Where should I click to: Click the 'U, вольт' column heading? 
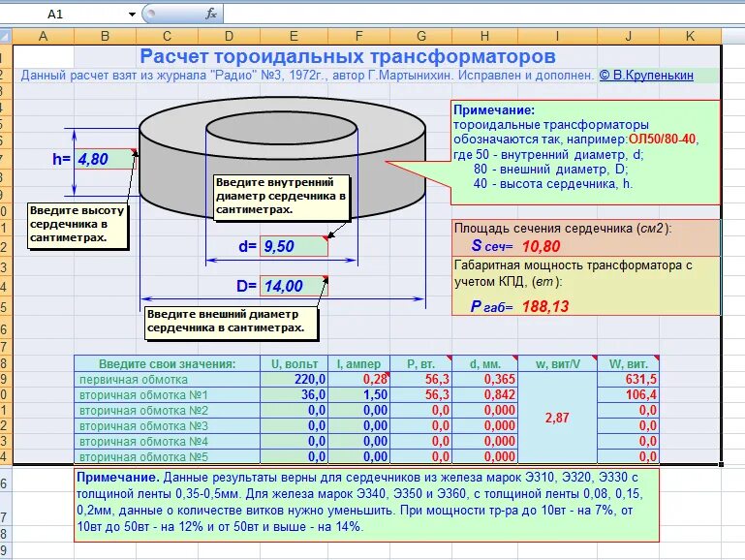(x=294, y=364)
